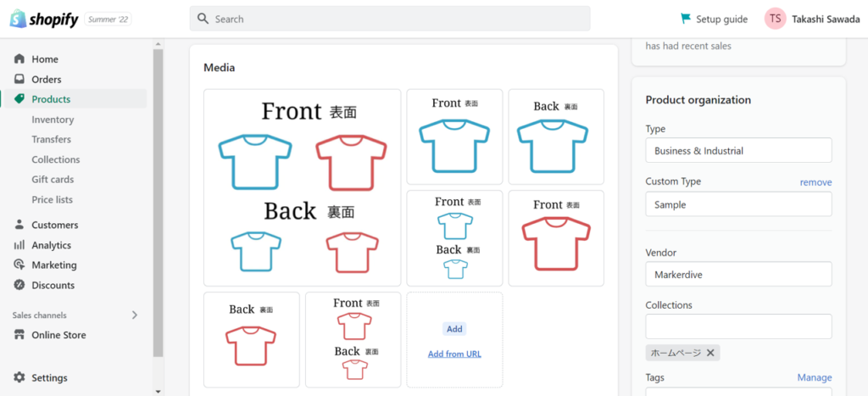Go to Inventory in the sidebar

(x=53, y=120)
